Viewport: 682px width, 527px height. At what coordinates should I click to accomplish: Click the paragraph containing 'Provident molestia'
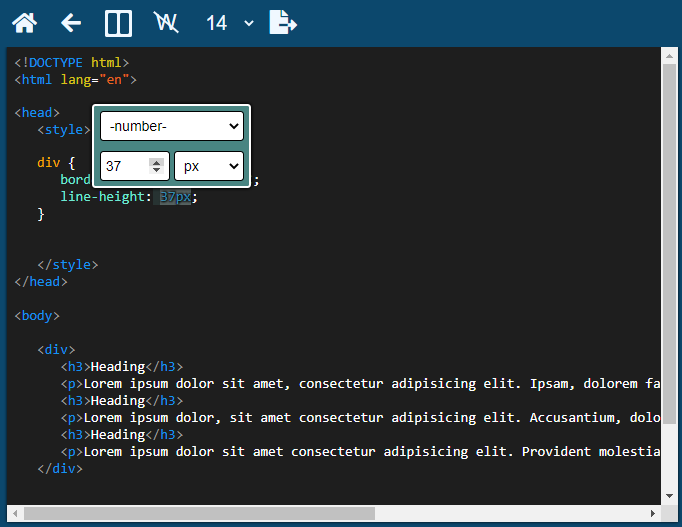(x=360, y=451)
